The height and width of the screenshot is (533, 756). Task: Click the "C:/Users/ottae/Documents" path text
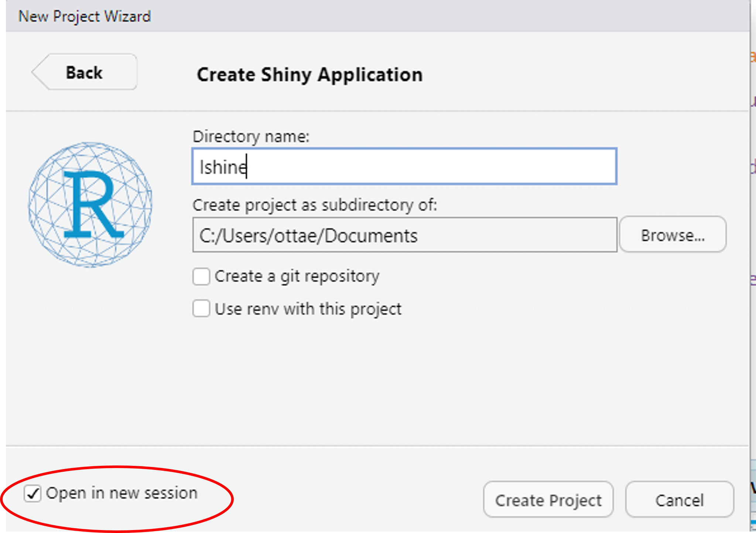coord(308,235)
